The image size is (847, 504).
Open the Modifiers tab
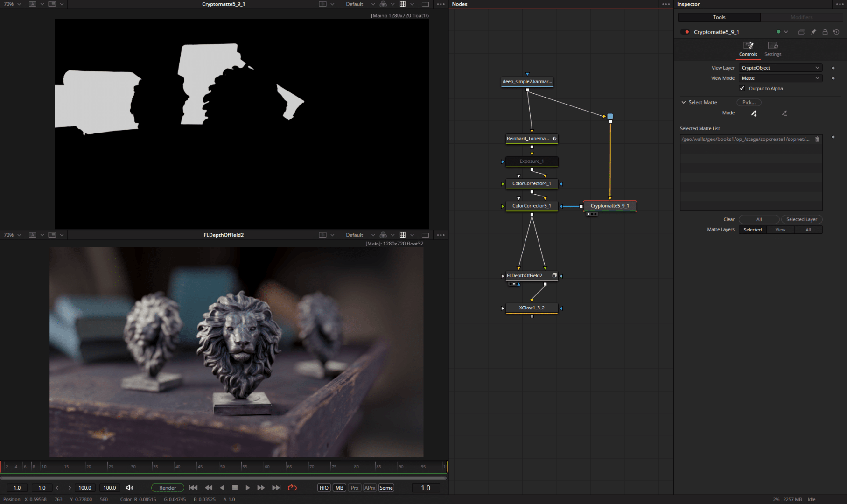click(x=802, y=17)
